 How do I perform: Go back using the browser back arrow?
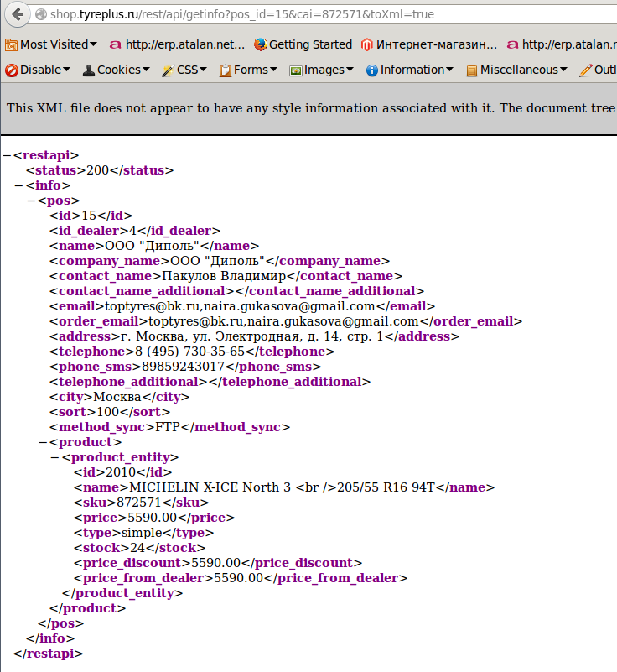coord(18,14)
